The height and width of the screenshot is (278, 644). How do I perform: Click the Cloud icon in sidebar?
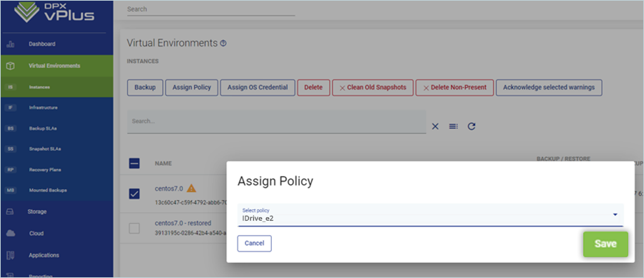click(x=11, y=233)
